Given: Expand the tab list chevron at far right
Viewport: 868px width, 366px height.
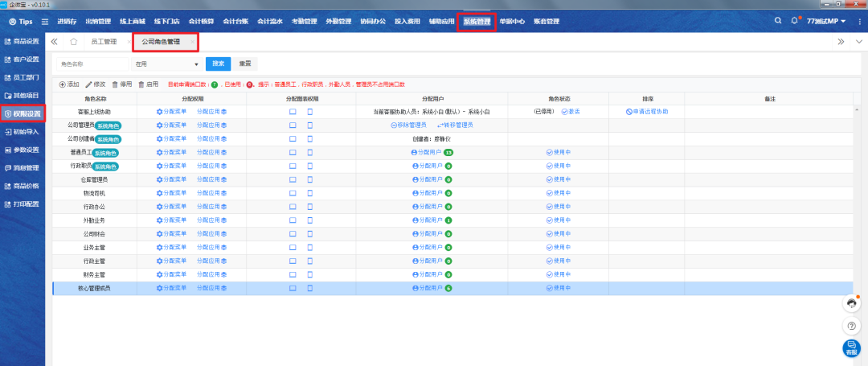Looking at the screenshot, I should click(x=858, y=41).
